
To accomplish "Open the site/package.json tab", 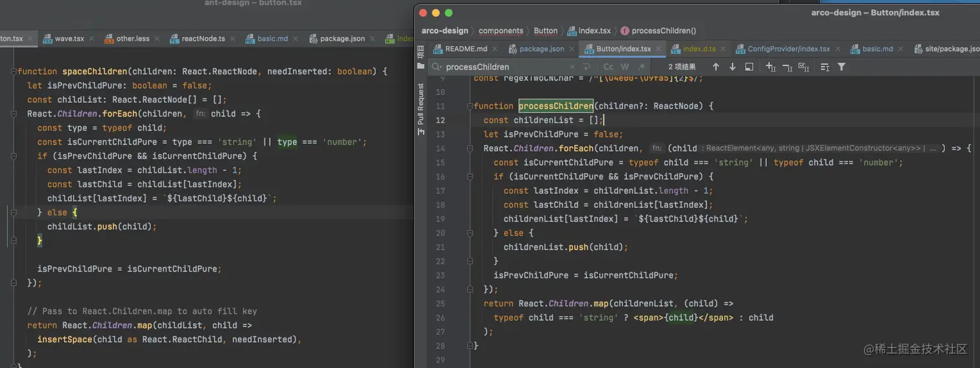I will click(947, 49).
